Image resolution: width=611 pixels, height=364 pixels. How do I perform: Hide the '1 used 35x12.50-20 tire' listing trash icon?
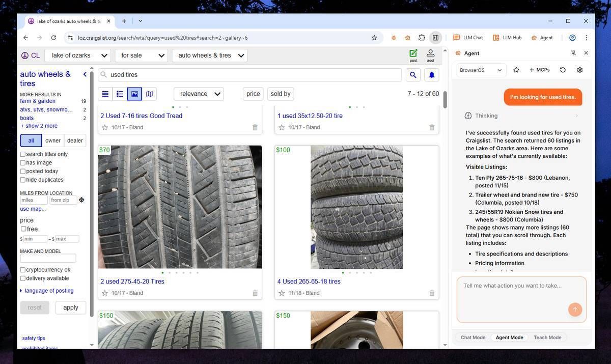point(432,127)
